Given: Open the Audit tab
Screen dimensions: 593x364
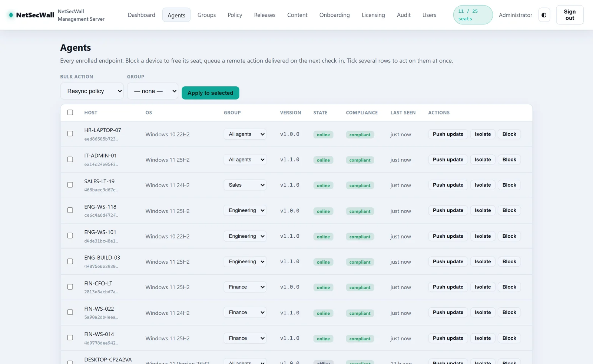Looking at the screenshot, I should click(x=404, y=15).
